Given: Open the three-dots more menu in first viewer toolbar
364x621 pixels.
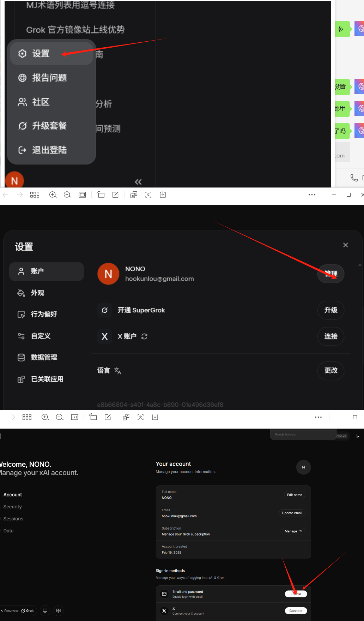Looking at the screenshot, I should (312, 195).
